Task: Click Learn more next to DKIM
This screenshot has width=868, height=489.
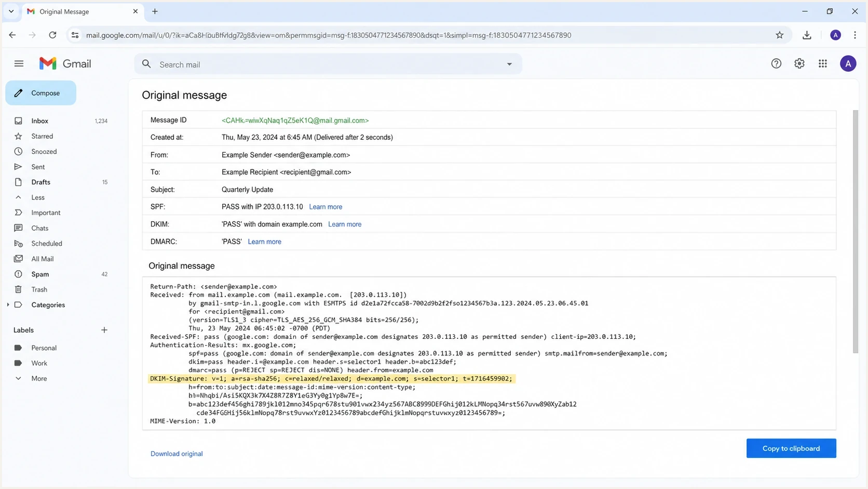Action: [345, 224]
